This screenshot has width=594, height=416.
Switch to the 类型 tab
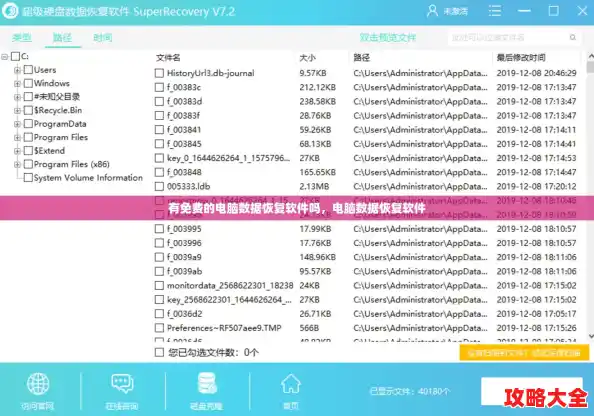[x=22, y=38]
